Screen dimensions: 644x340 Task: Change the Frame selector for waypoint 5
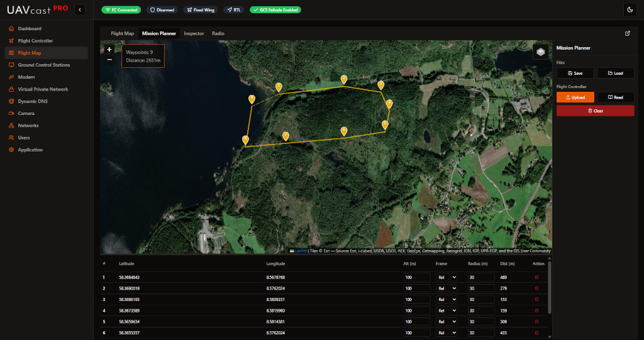447,322
